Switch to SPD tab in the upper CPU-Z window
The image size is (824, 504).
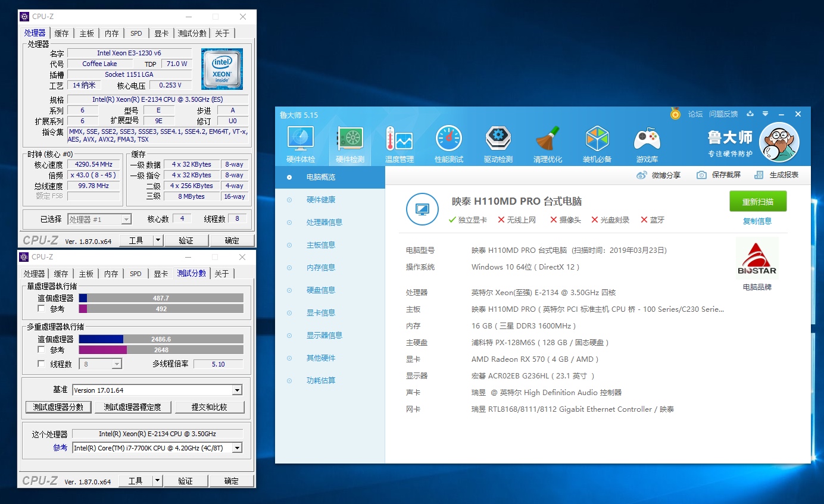point(136,33)
